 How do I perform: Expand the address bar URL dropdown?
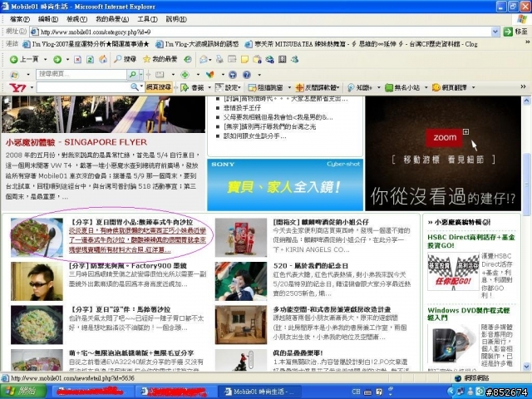click(495, 32)
